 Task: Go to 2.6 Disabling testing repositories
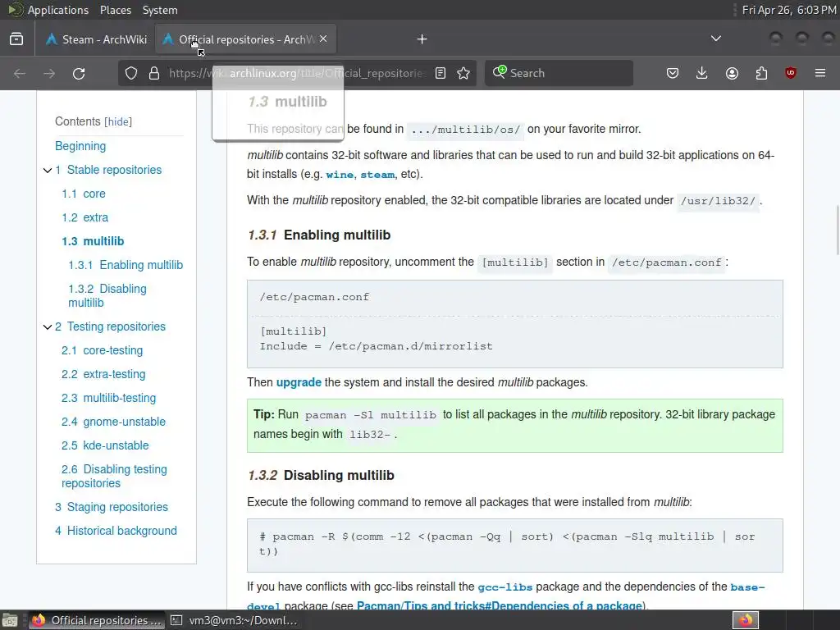tap(114, 477)
